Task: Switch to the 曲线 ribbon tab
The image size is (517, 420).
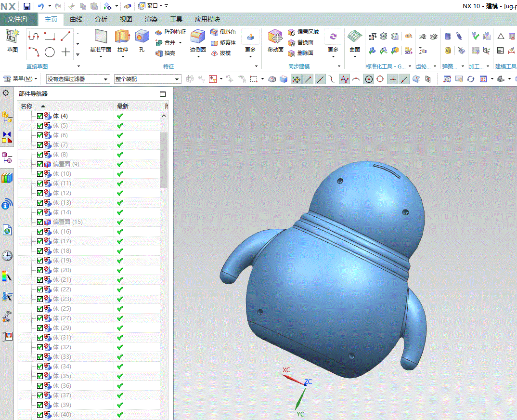Action: point(76,19)
